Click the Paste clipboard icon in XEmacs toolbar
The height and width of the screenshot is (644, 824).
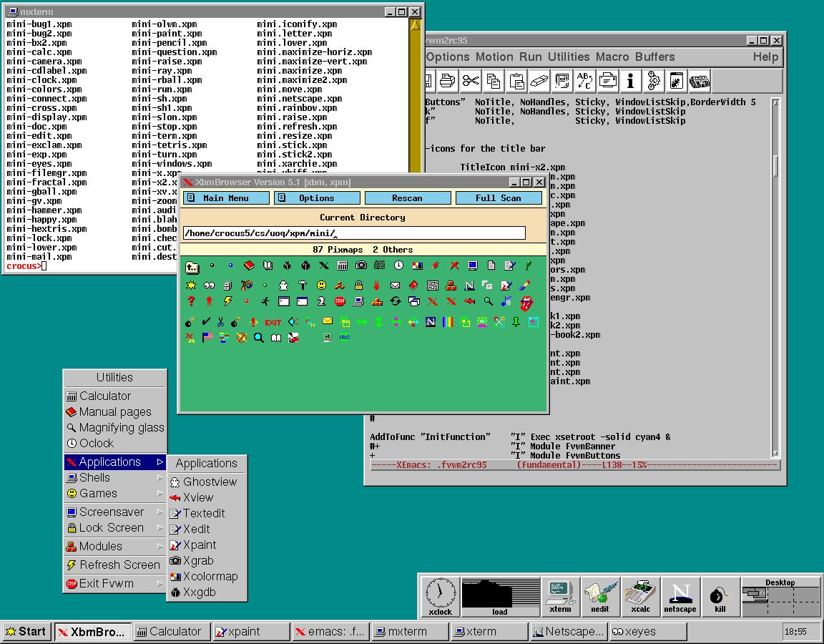pos(517,81)
